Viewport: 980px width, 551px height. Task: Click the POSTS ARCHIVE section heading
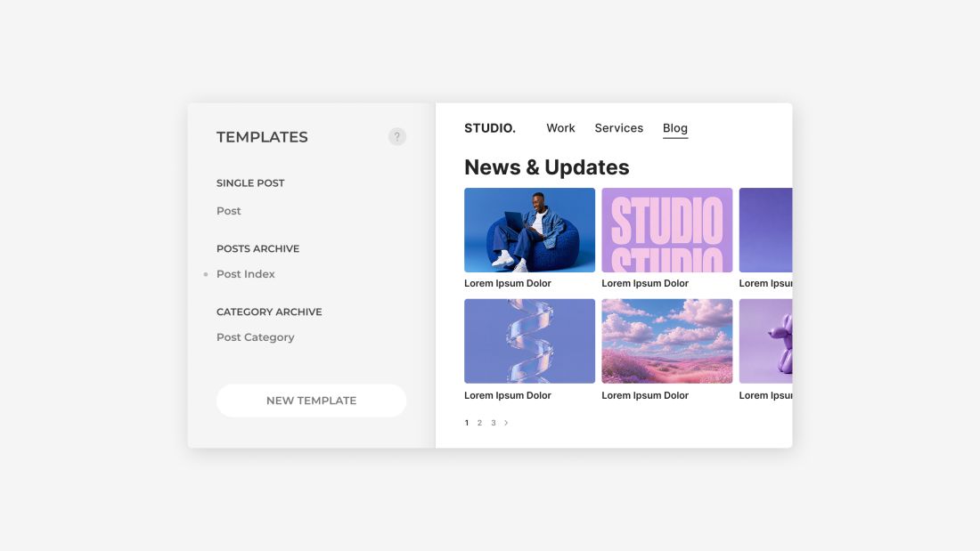point(257,248)
